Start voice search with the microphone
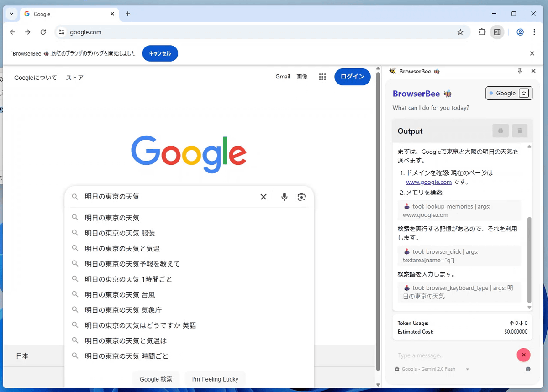548x392 pixels. 285,197
